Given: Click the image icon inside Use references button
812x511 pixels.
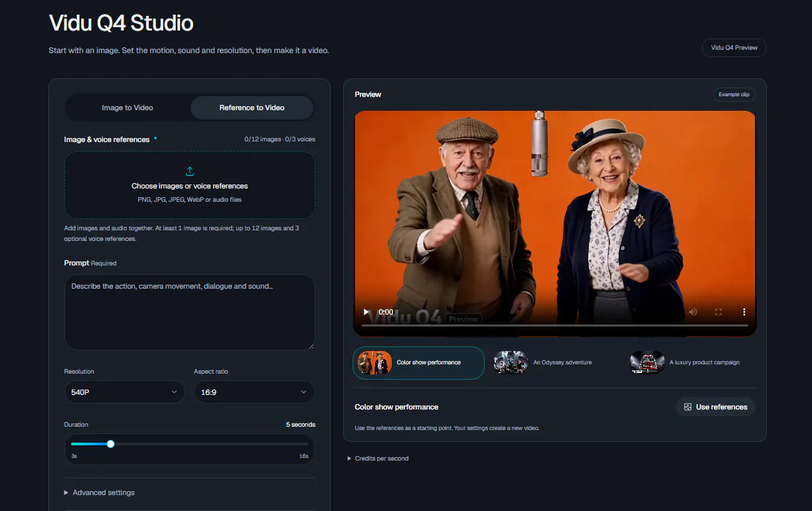Looking at the screenshot, I should 688,407.
